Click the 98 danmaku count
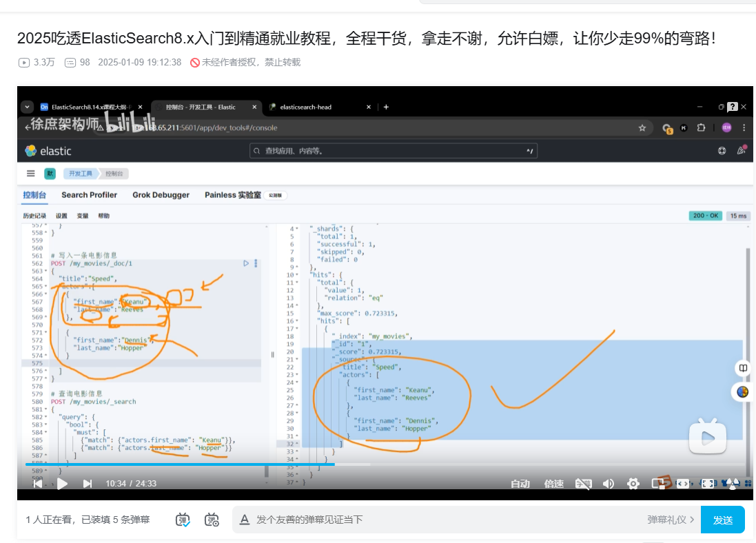This screenshot has height=543, width=756. coord(78,62)
